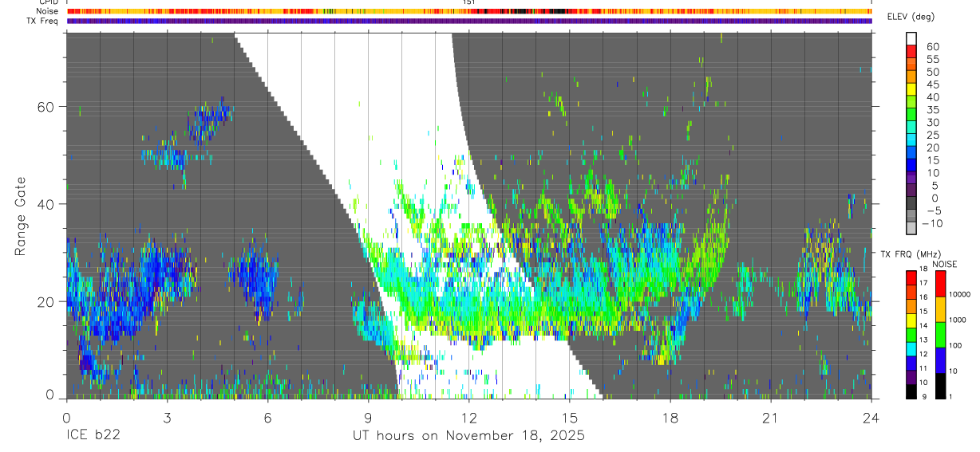Image resolution: width=980 pixels, height=452 pixels.
Task: Click the "−10" tick on the ELEV colorbar
Action: pyautogui.click(x=934, y=224)
